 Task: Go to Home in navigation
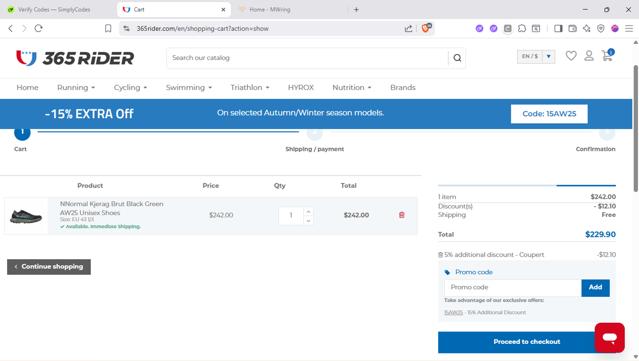pyautogui.click(x=27, y=88)
